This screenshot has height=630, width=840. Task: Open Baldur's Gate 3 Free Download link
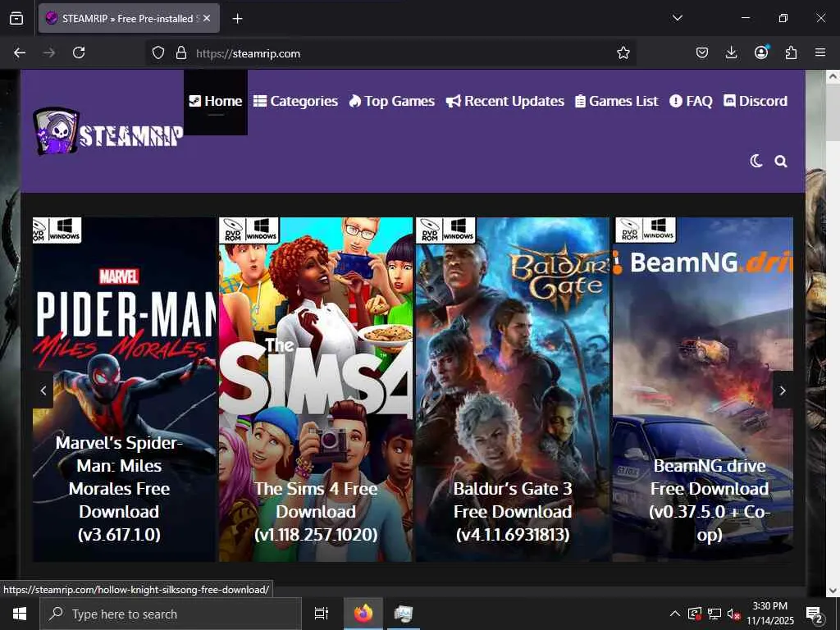pos(513,512)
